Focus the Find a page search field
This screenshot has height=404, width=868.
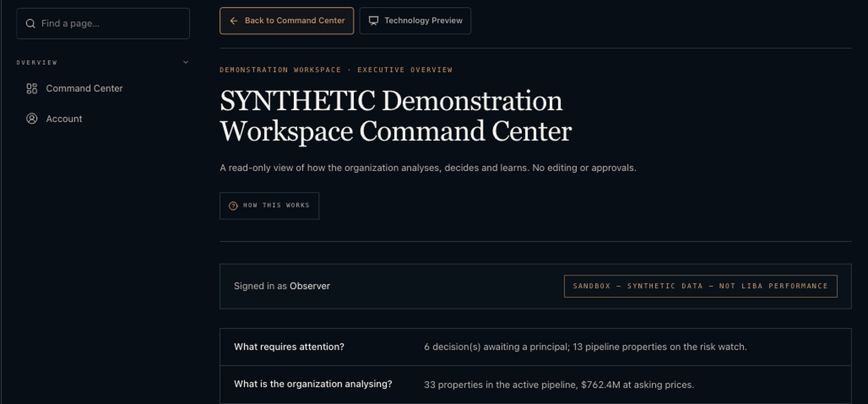point(103,24)
